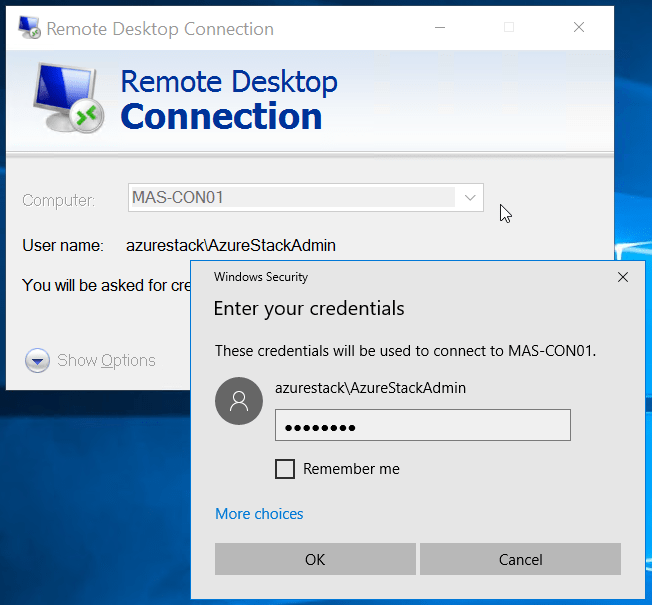The image size is (652, 605).
Task: Click the 'Remember me' label text
Action: click(x=351, y=469)
